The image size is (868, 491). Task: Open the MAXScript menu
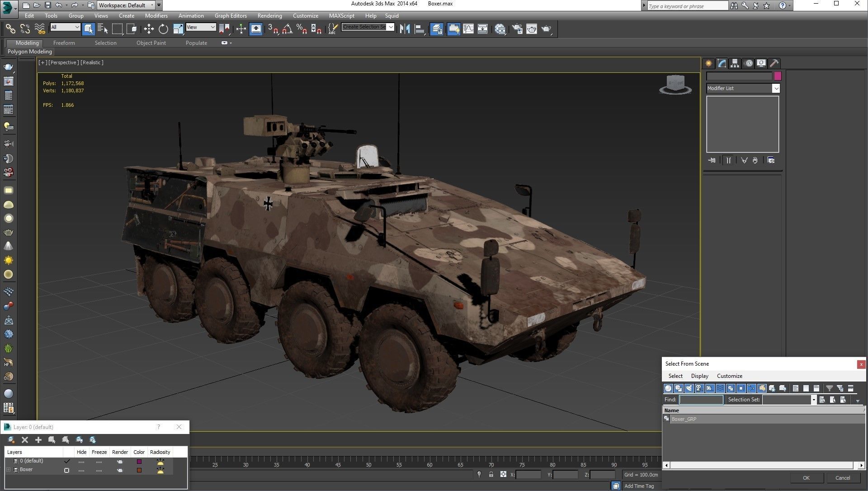(x=341, y=15)
